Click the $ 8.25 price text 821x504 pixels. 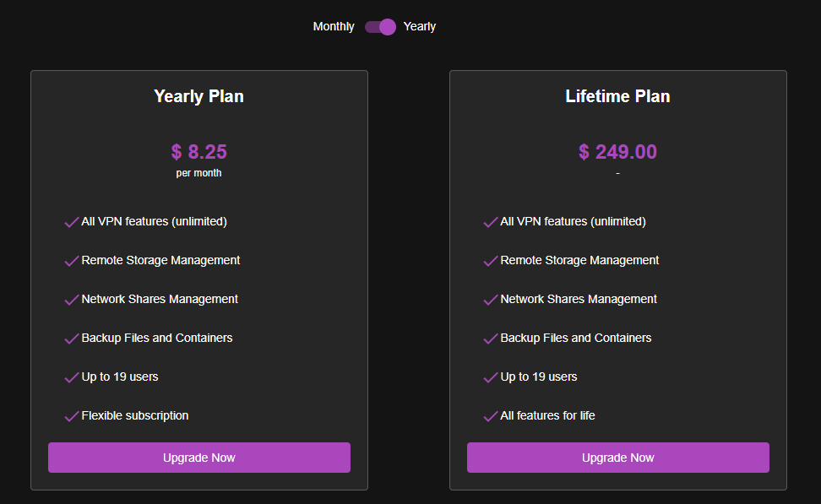click(199, 152)
